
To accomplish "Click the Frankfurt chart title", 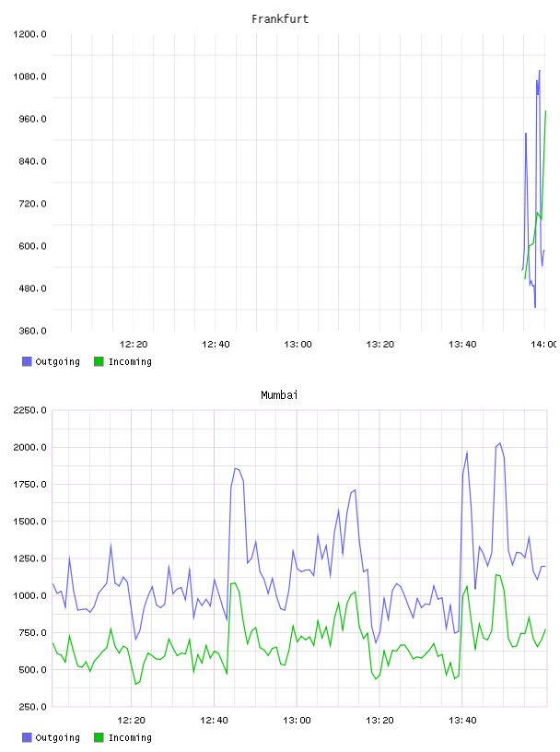I will click(x=280, y=19).
